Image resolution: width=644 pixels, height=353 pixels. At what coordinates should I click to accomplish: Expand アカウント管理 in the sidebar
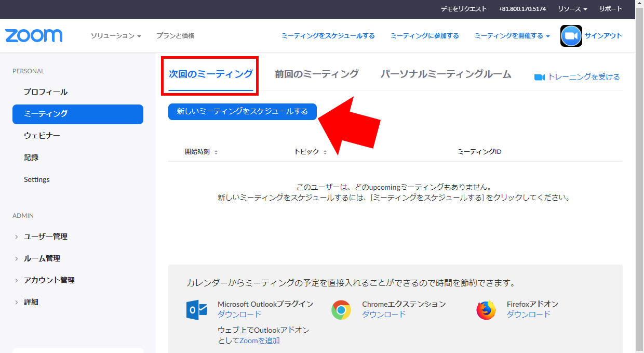tap(49, 280)
